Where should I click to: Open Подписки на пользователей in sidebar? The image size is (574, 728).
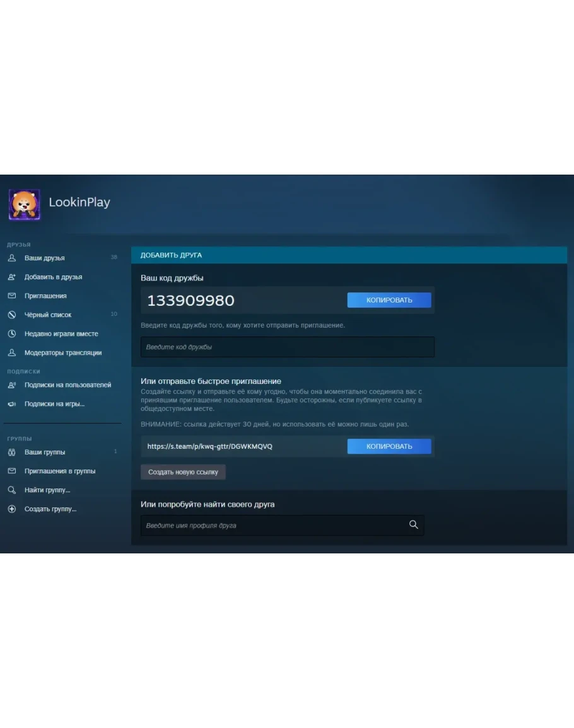67,384
